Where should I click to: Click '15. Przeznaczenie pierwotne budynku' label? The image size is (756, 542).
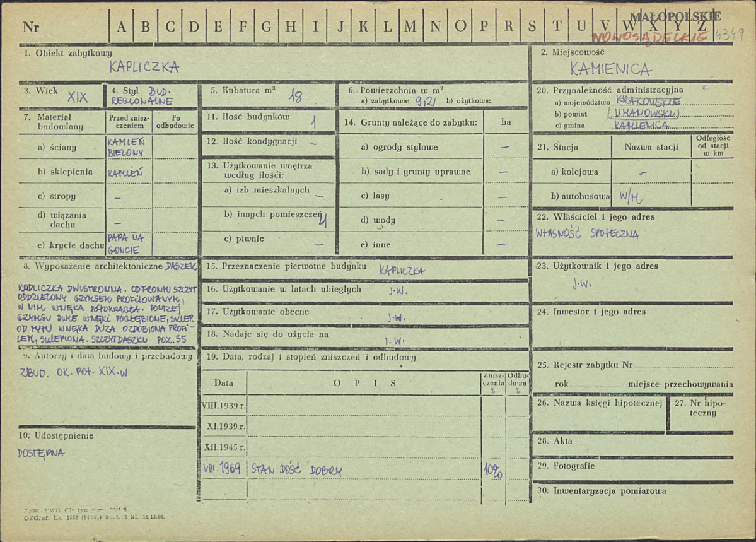coord(286,266)
